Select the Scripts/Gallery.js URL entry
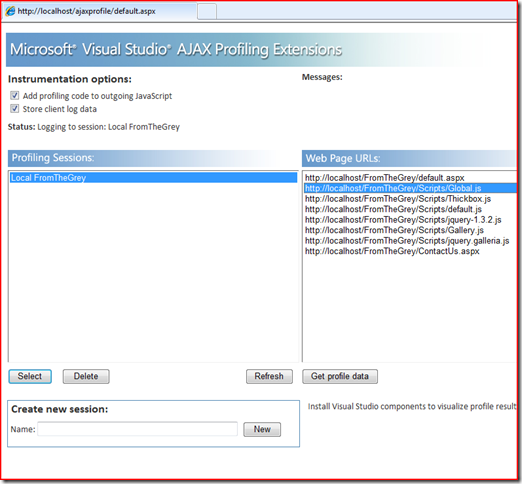The image size is (522, 484). 410,230
